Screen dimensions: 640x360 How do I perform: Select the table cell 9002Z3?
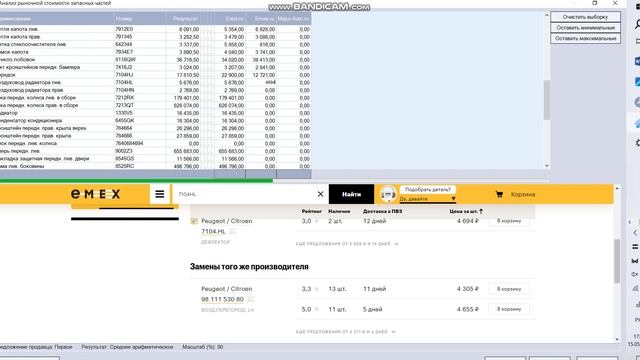coord(140,151)
